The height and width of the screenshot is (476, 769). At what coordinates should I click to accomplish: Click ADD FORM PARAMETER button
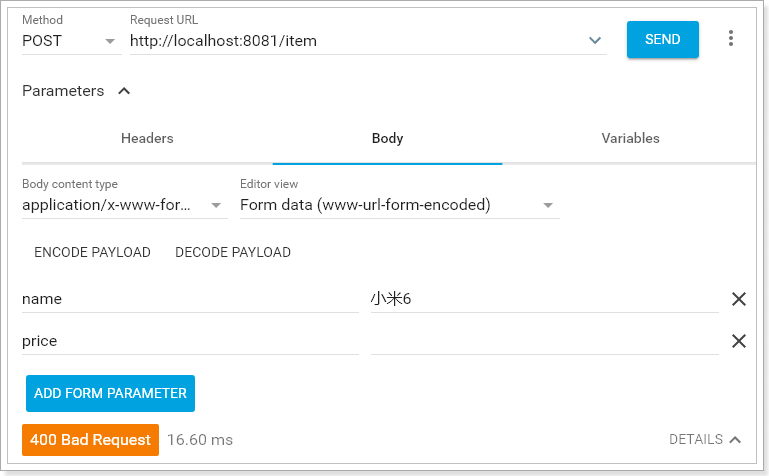pos(110,393)
